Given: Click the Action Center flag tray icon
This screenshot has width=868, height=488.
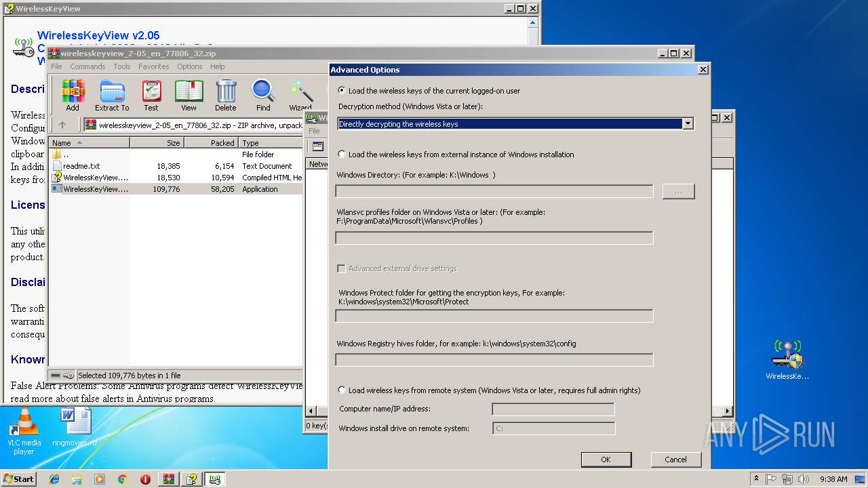Looking at the screenshot, I should [x=771, y=479].
